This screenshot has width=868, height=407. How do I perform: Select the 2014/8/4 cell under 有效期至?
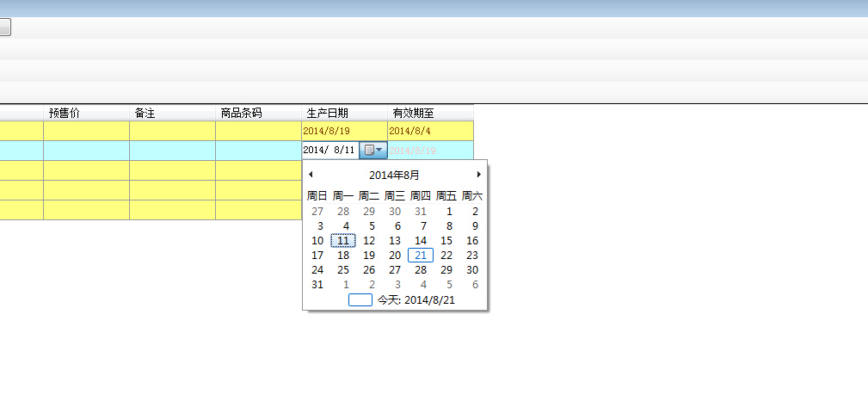(x=431, y=131)
